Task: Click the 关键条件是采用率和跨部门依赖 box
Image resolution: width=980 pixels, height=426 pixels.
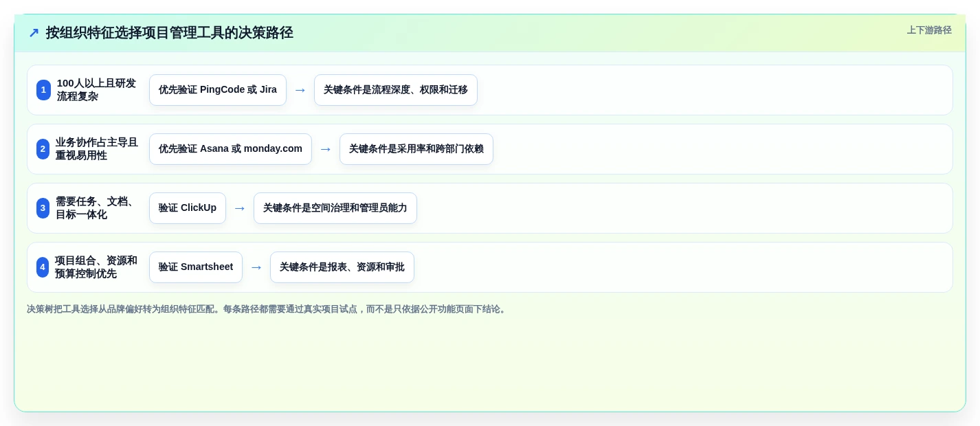Action: point(416,149)
